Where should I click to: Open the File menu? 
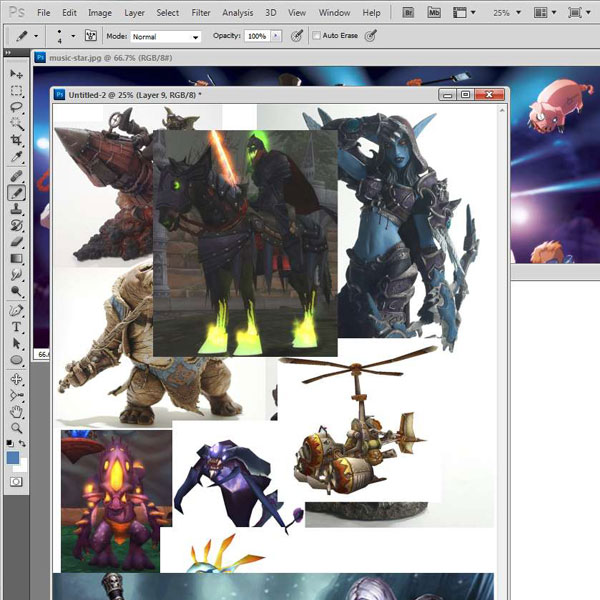44,13
